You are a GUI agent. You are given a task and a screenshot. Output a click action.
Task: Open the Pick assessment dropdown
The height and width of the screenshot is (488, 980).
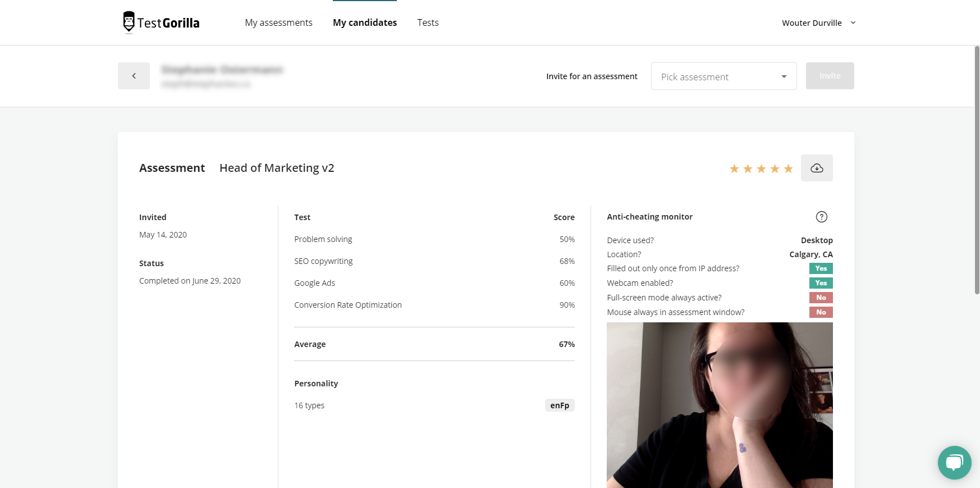click(x=724, y=76)
